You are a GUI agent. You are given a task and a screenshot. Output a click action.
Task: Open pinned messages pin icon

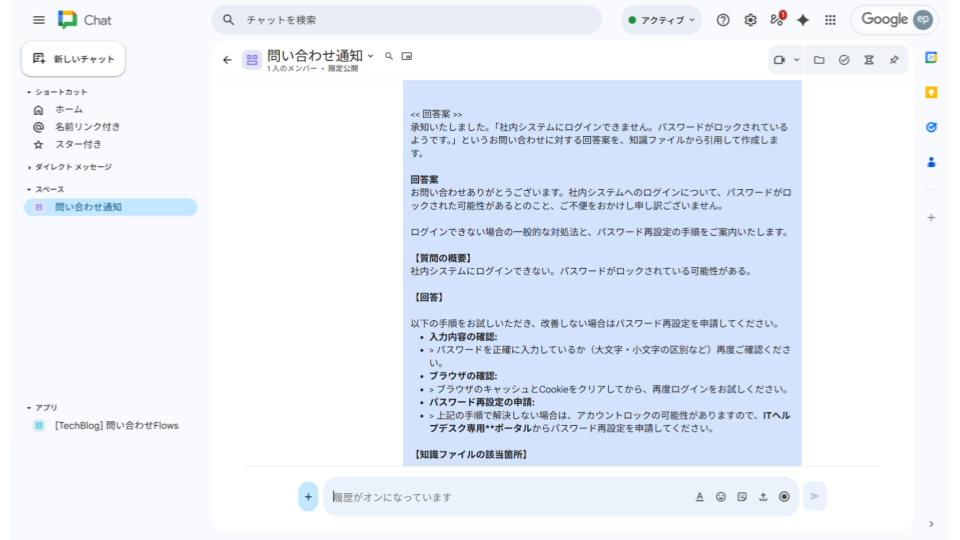[894, 60]
